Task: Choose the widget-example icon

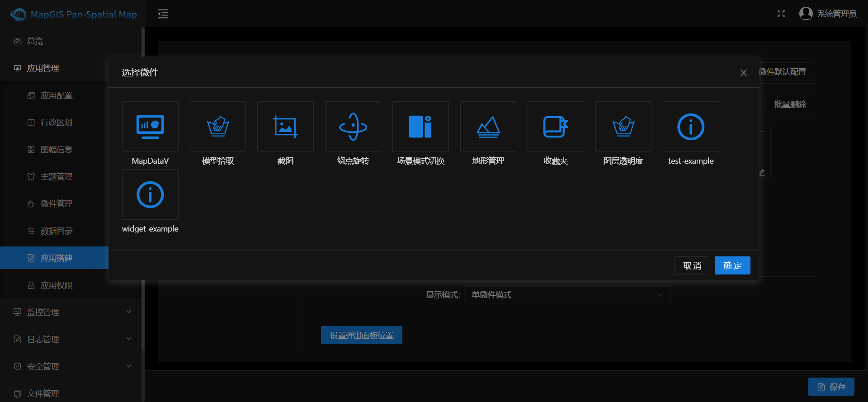Action: point(150,194)
